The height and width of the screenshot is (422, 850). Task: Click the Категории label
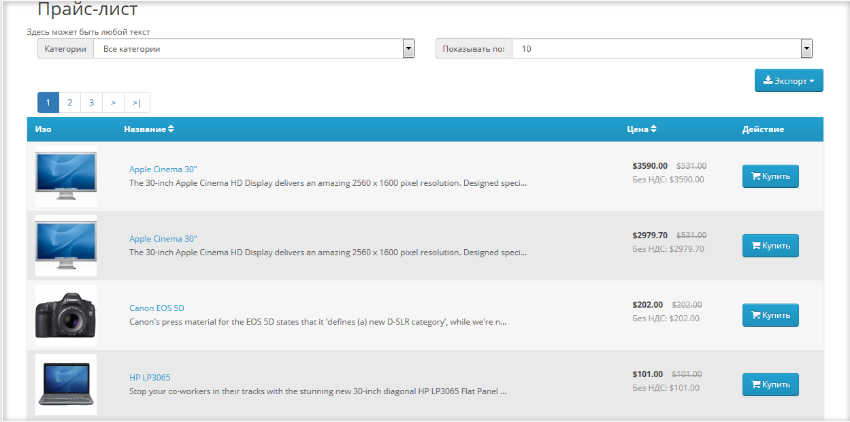pos(66,49)
